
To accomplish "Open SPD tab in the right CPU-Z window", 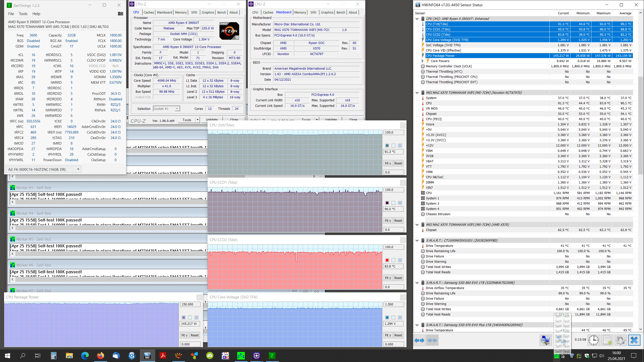I will coord(313,12).
